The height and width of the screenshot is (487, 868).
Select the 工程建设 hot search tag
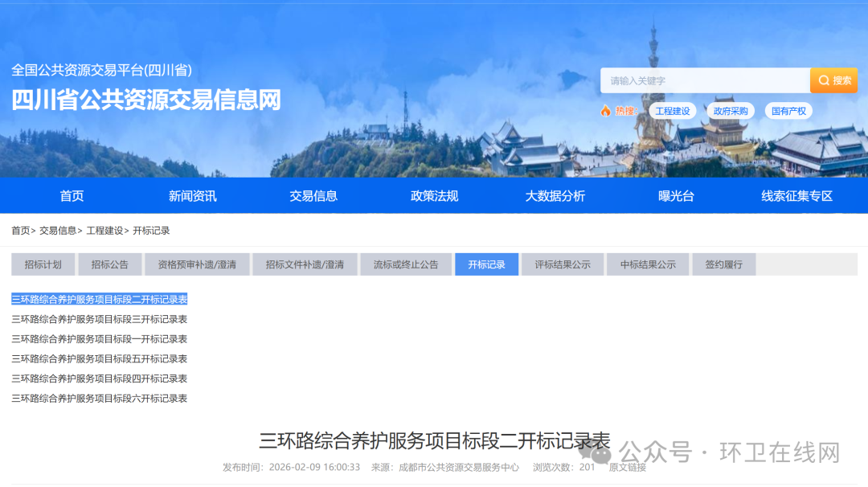click(x=673, y=111)
